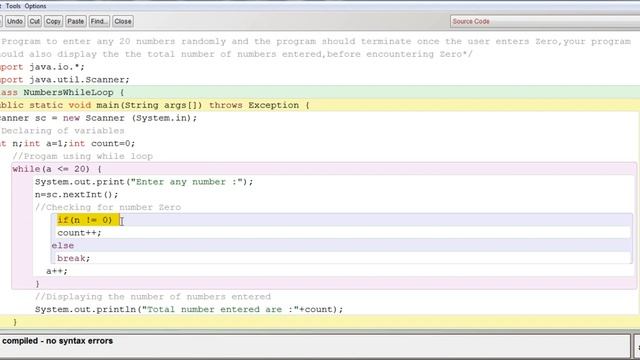Screen dimensions: 640x360
Task: Click the Close button in toolbar
Action: tap(123, 21)
